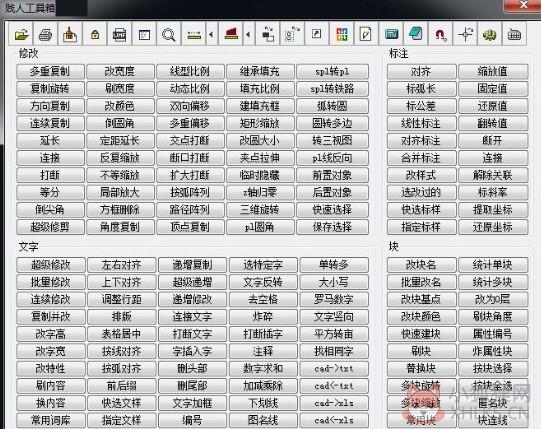Click the 多重复制 button
541x429 pixels.
pos(50,71)
